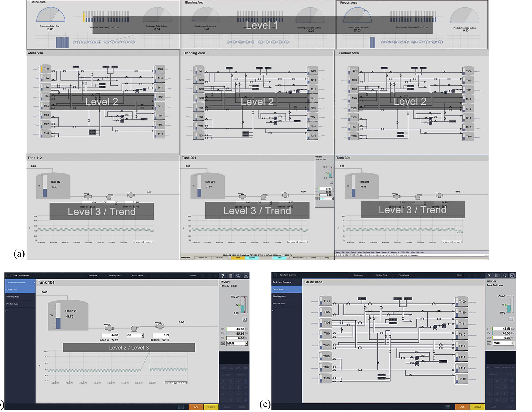Click SILENCE button in Tank 101 window
The image size is (532, 412).
point(211,407)
